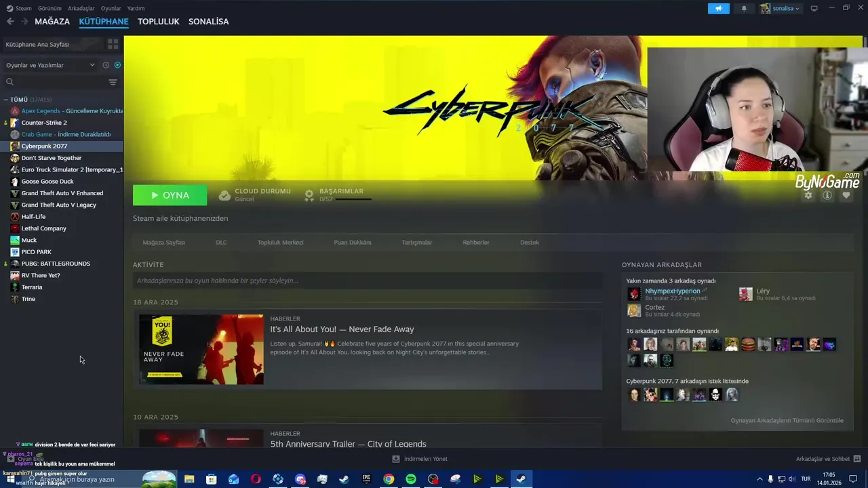Image resolution: width=868 pixels, height=488 pixels.
Task: Open the Mağaza Sayfası link
Action: tap(164, 242)
